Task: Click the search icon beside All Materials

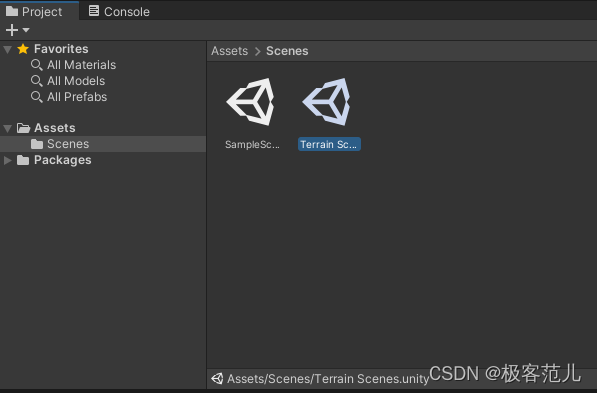Action: click(37, 65)
